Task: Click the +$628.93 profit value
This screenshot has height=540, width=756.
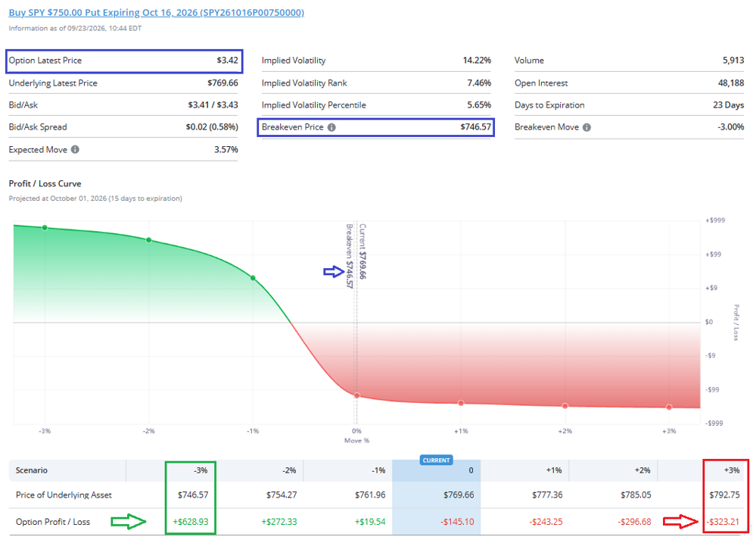Action: (x=191, y=522)
